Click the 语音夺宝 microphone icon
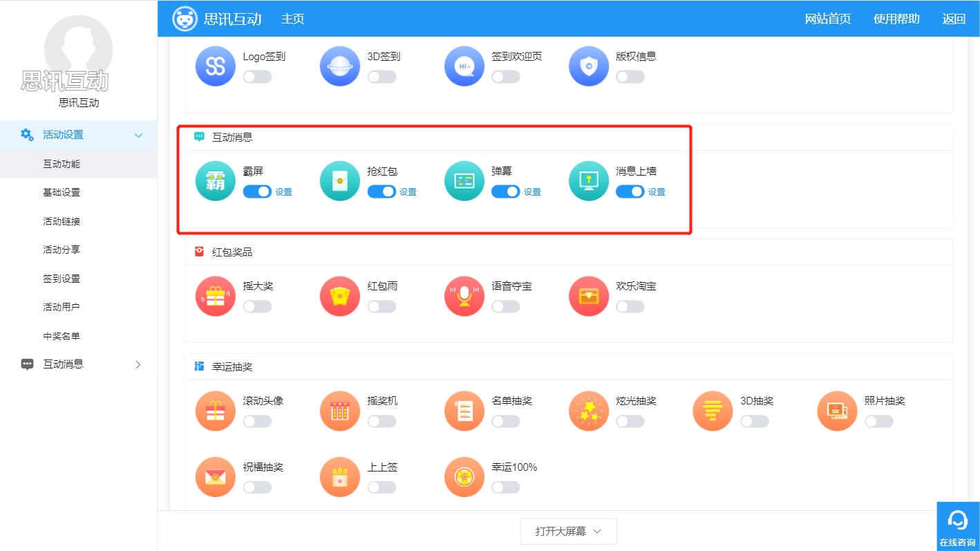 tap(464, 296)
